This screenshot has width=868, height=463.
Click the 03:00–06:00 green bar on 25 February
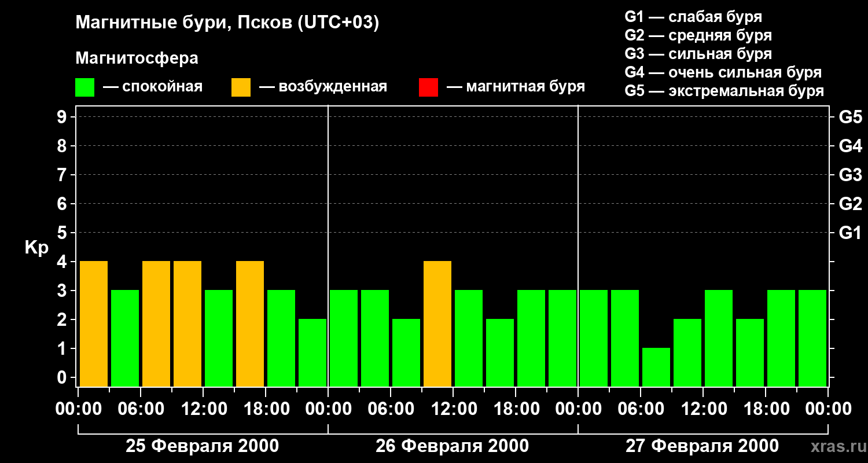(x=125, y=339)
